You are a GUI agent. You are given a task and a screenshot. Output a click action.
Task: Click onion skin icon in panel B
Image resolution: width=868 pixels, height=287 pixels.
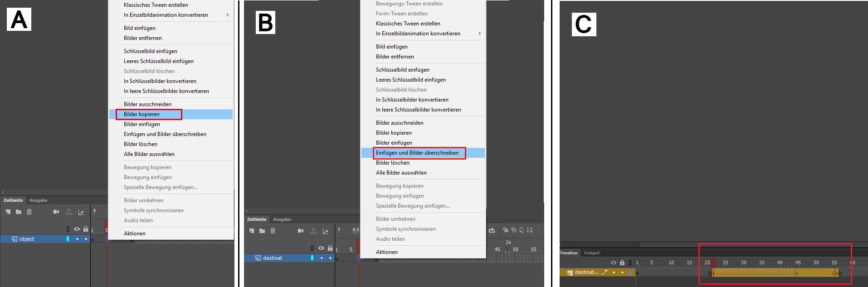click(x=506, y=230)
